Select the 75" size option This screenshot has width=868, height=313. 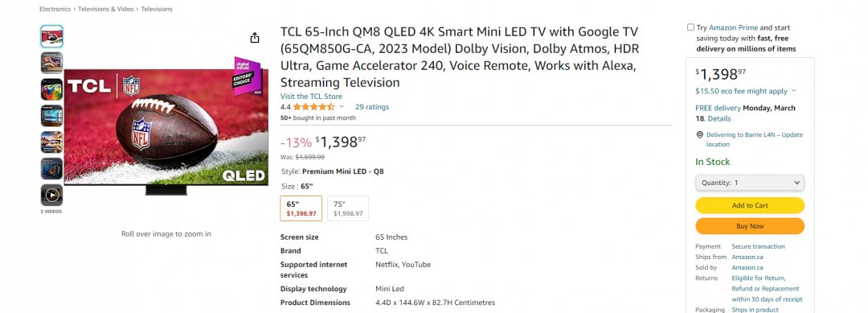[x=348, y=208]
